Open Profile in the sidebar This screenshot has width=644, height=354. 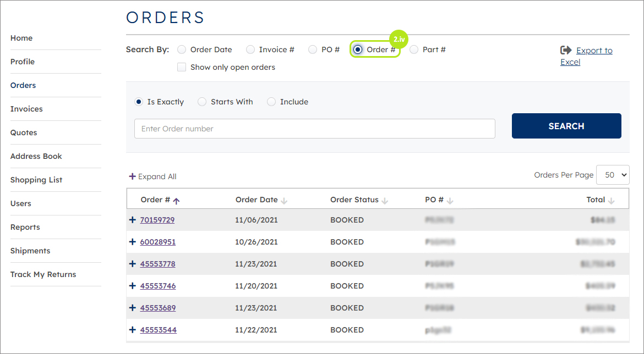point(23,62)
